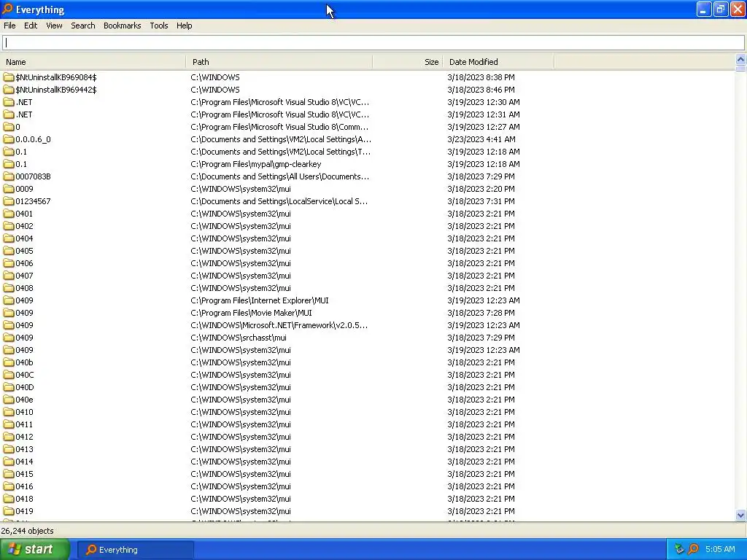Click the search input field

(x=373, y=43)
